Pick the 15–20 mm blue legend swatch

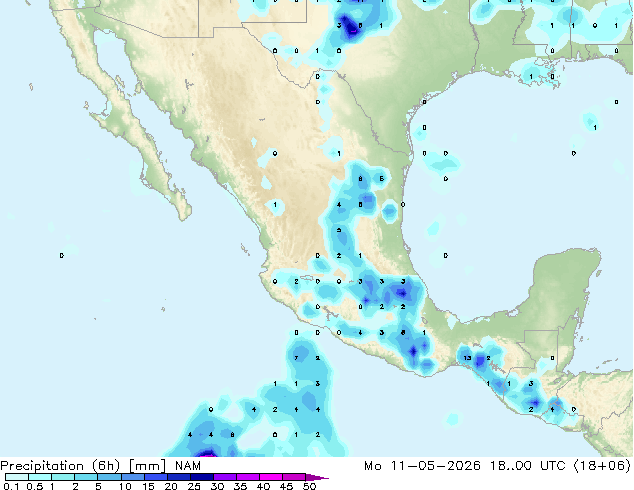pyautogui.click(x=156, y=477)
